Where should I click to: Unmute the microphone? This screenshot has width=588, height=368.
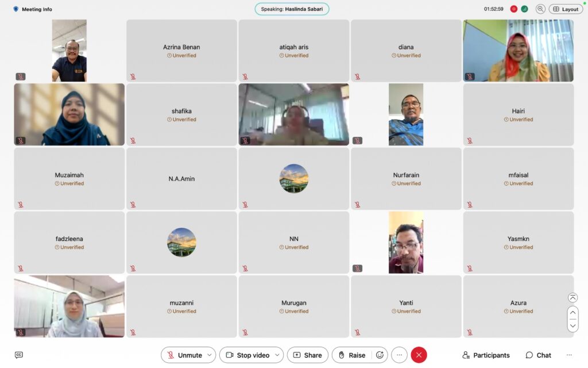click(x=184, y=355)
